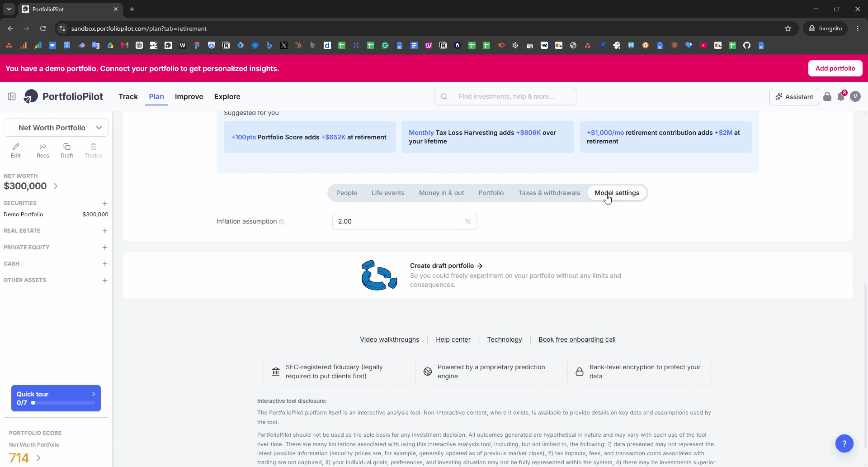Switch to the People tab
This screenshot has width=868, height=467.
click(x=347, y=193)
